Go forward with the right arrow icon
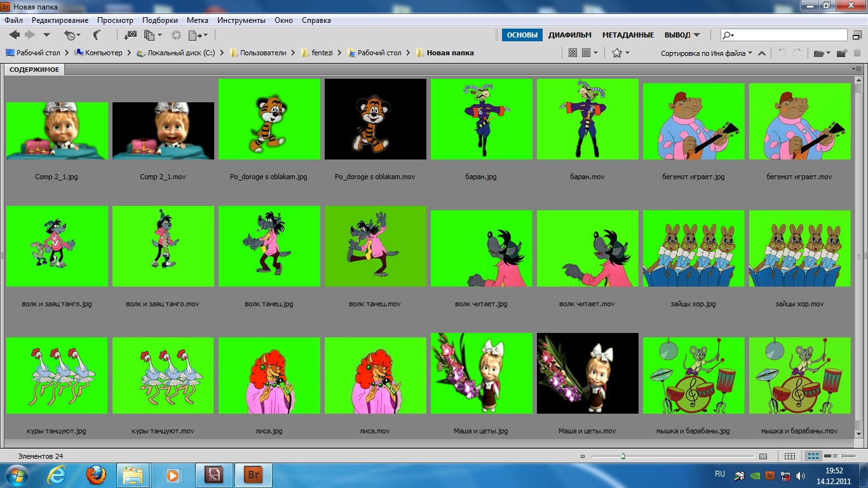The height and width of the screenshot is (488, 868). point(30,35)
